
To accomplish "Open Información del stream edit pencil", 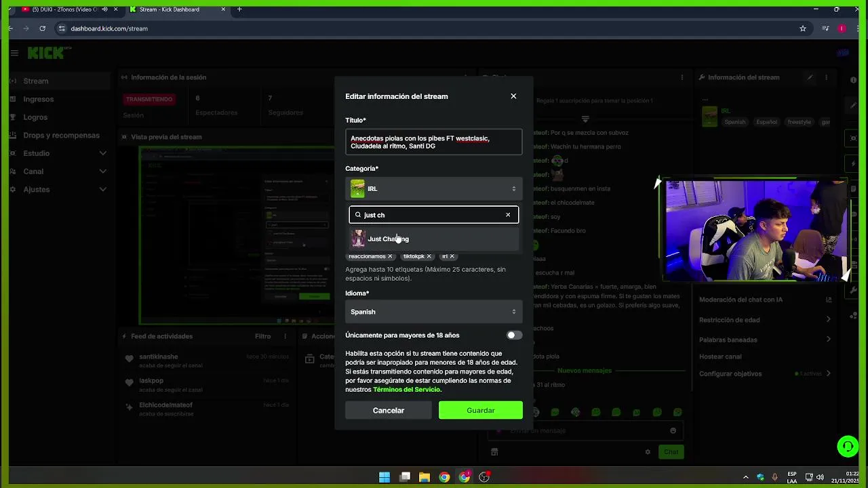I will coord(810,77).
